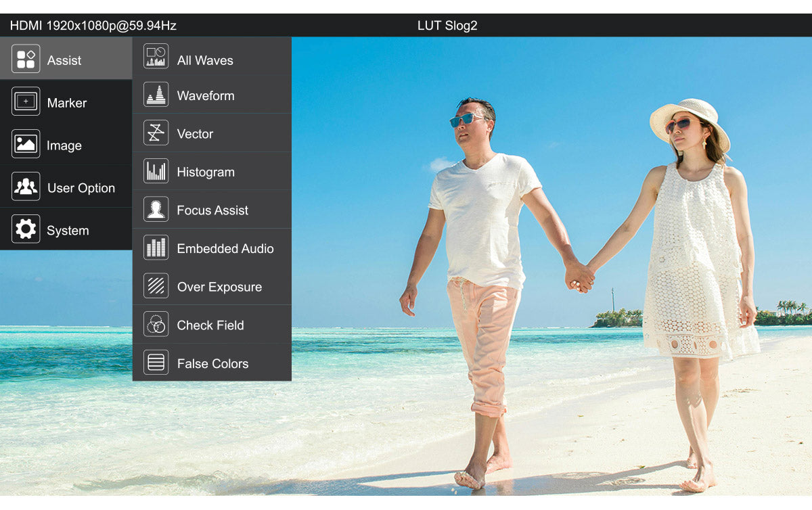Click the Embedded Audio meter icon
The height and width of the screenshot is (510, 812).
[156, 248]
